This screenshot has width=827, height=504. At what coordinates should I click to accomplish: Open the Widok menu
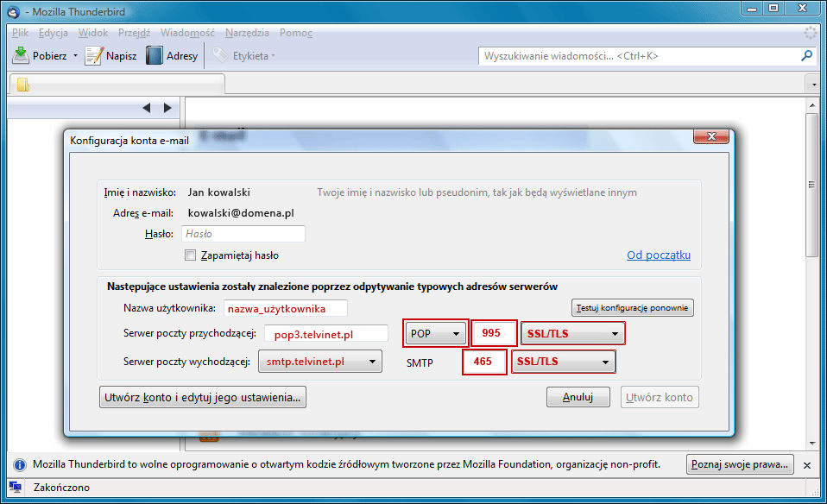[93, 33]
